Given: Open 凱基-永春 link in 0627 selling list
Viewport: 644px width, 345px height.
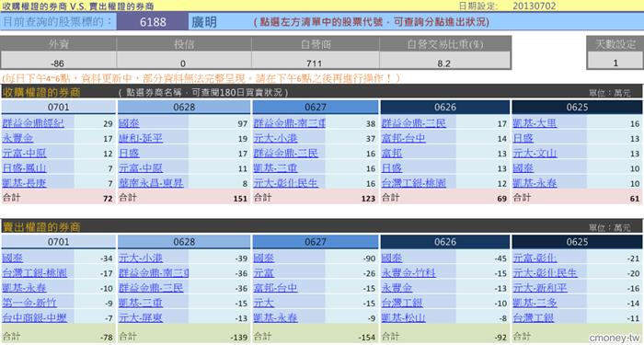Looking at the screenshot, I should 275,317.
